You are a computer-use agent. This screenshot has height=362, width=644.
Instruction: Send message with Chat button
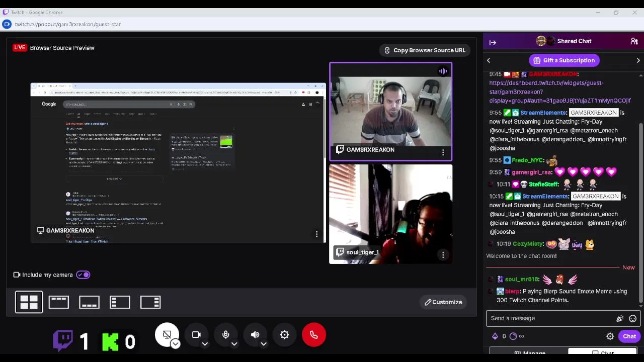click(x=629, y=336)
